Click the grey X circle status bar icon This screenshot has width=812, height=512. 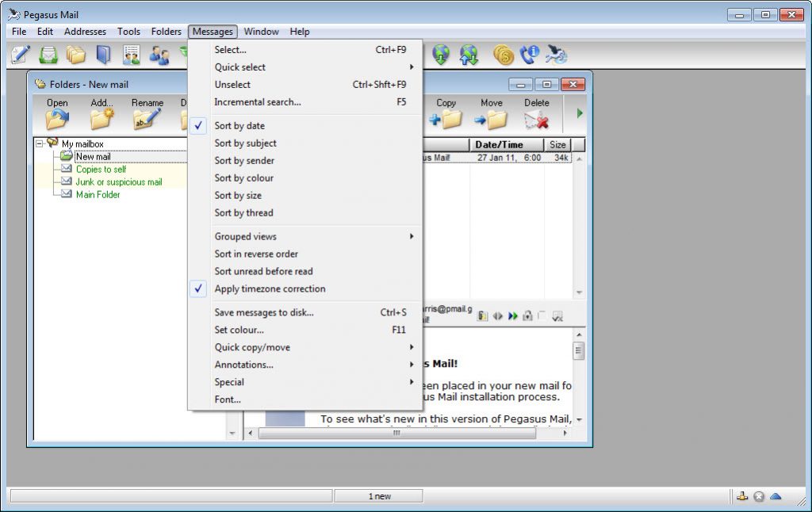tap(759, 497)
